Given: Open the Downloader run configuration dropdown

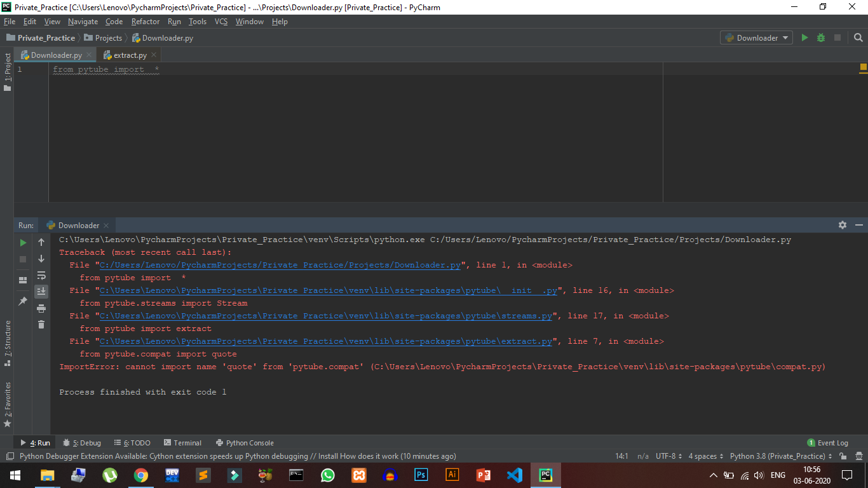Looking at the screenshot, I should tap(756, 37).
